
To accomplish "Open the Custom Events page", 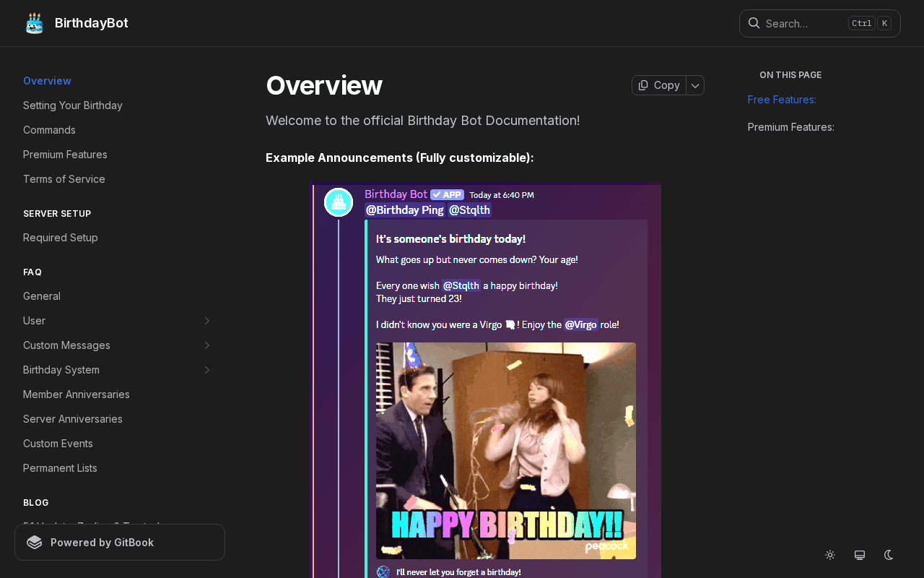I will pyautogui.click(x=58, y=444).
